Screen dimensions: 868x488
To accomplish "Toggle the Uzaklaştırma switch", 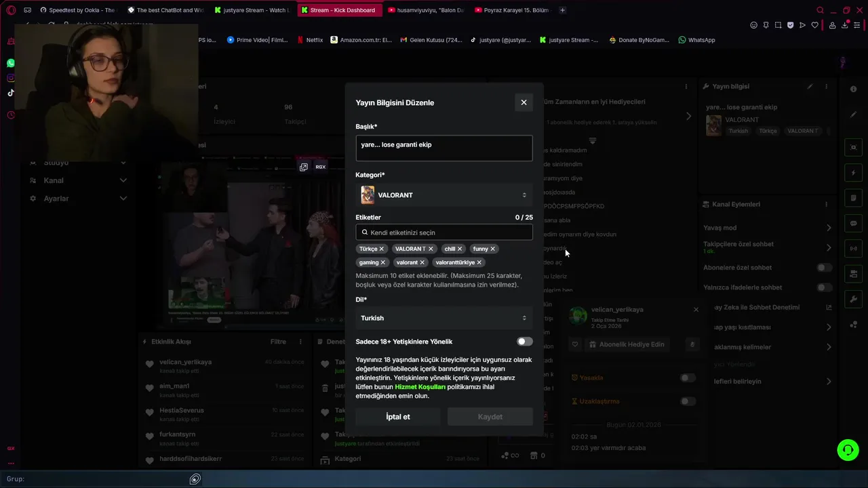I will tap(688, 401).
